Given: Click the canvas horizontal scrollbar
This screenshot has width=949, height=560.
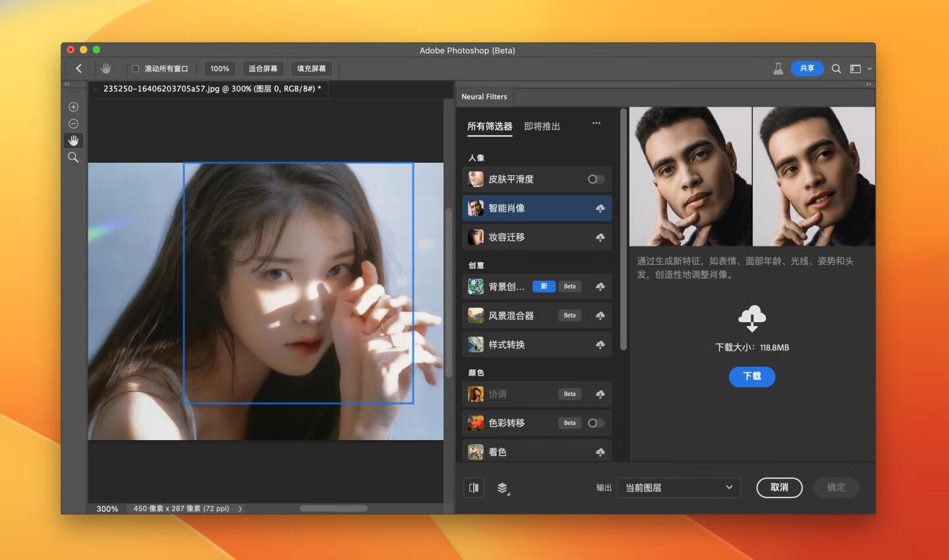Looking at the screenshot, I should [333, 509].
